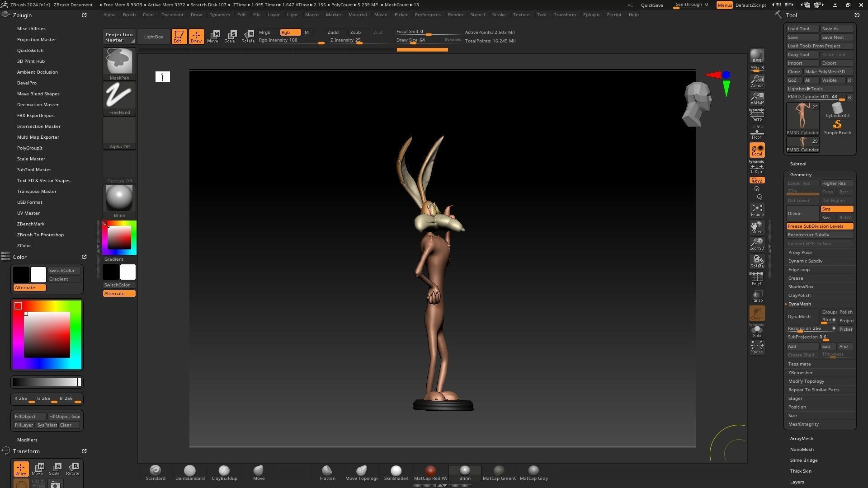Expand the Layers section
868x488 pixels.
(x=797, y=482)
